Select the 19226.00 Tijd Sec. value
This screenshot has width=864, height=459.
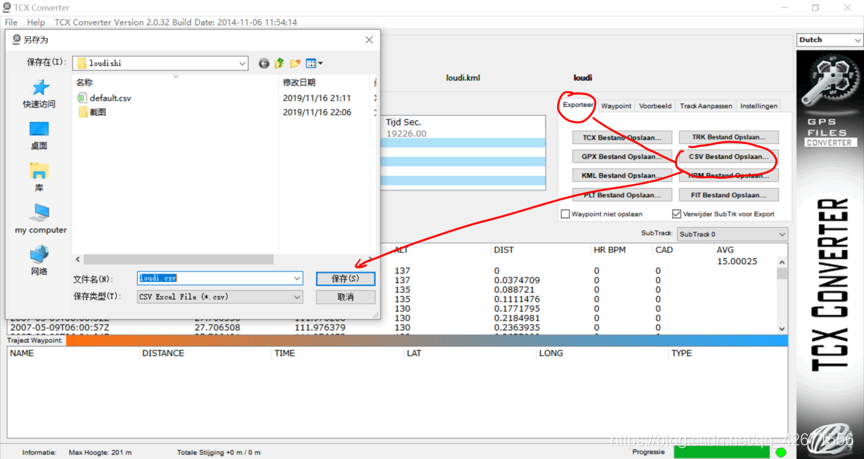pos(407,134)
